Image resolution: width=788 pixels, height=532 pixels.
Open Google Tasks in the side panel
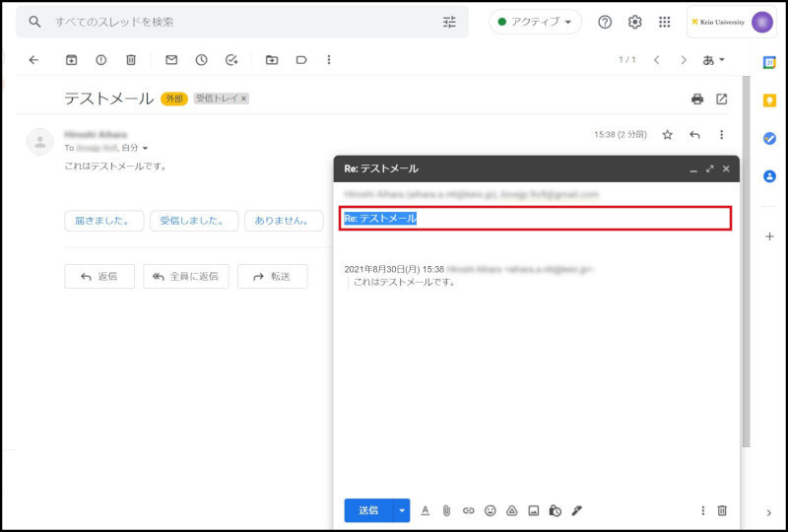[x=769, y=139]
